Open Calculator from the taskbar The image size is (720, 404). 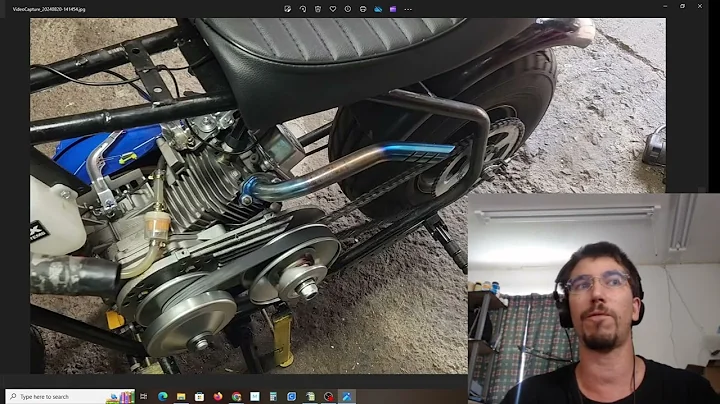[273, 396]
